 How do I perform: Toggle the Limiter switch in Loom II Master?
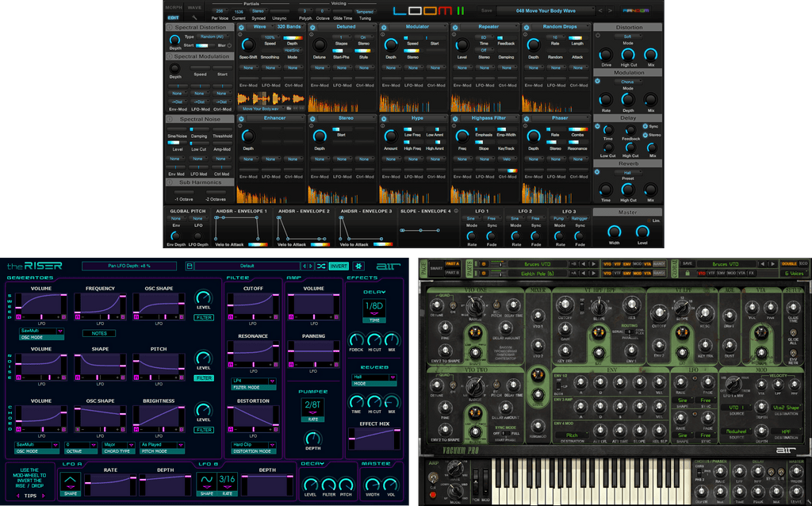(649, 220)
